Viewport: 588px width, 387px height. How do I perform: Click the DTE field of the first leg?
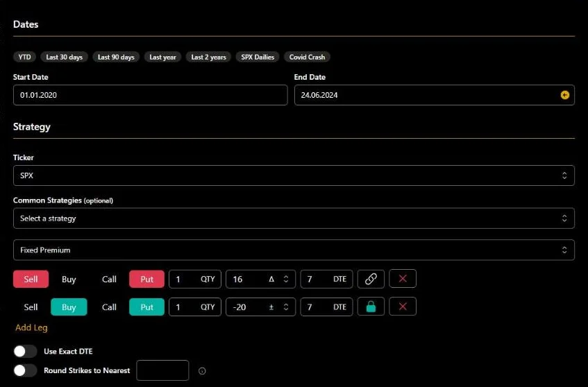pos(326,279)
